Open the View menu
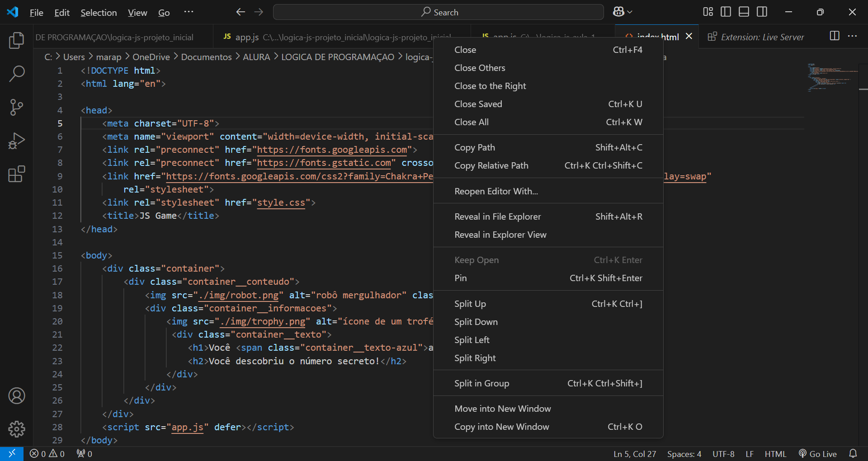 (x=137, y=13)
